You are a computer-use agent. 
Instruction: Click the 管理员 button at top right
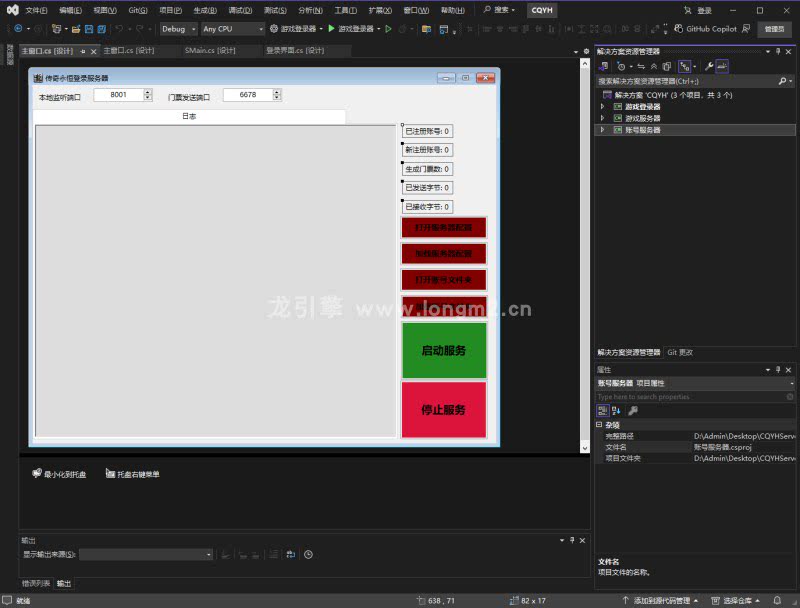(x=774, y=29)
